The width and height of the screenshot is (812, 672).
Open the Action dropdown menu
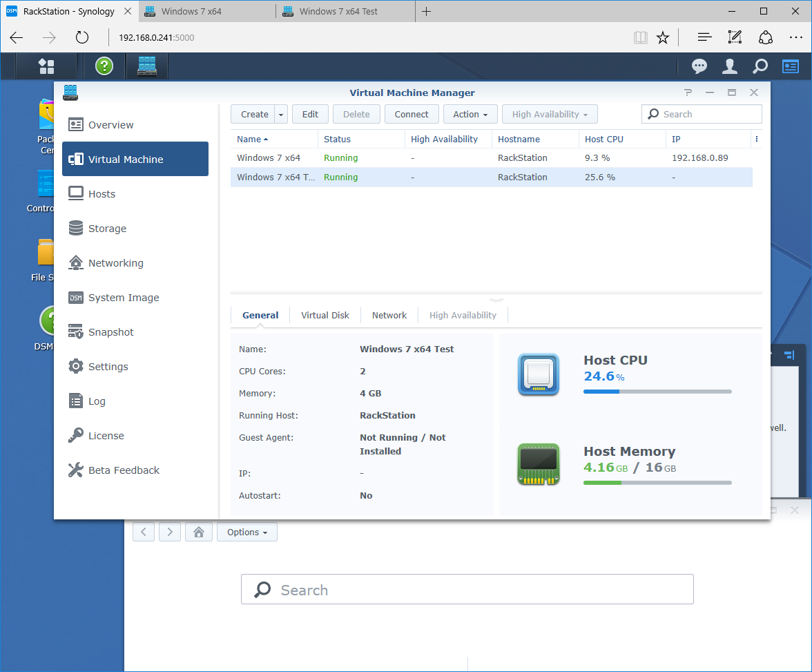coord(470,114)
